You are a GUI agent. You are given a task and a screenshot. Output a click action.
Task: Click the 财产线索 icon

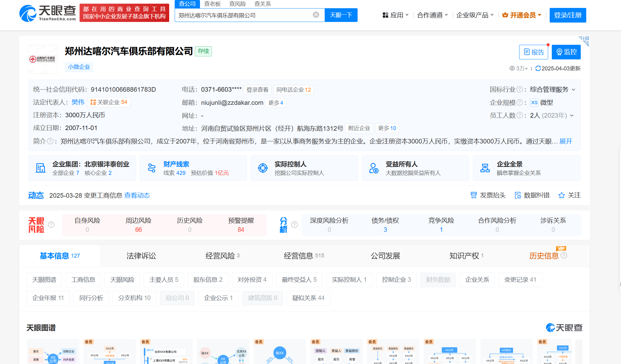[152, 168]
